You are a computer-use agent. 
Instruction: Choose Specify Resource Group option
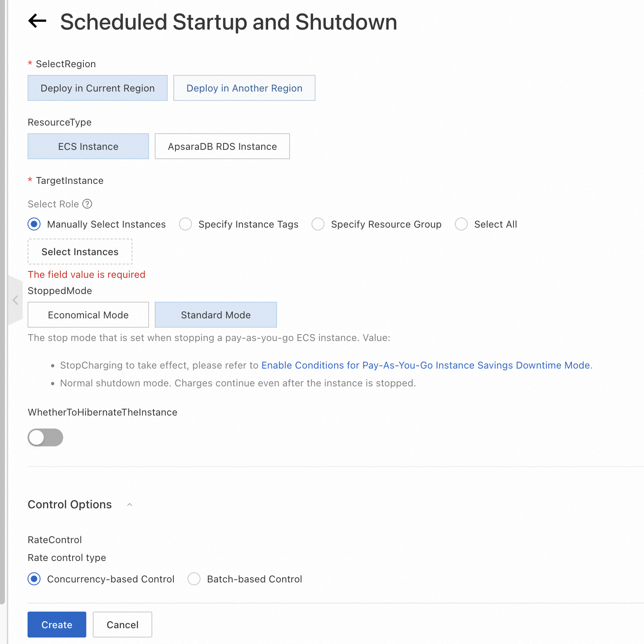coord(318,224)
